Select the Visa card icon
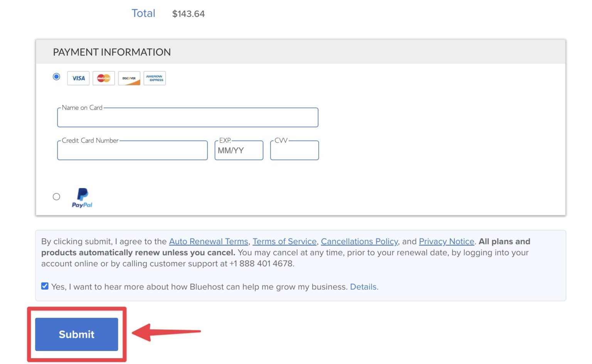 point(78,78)
